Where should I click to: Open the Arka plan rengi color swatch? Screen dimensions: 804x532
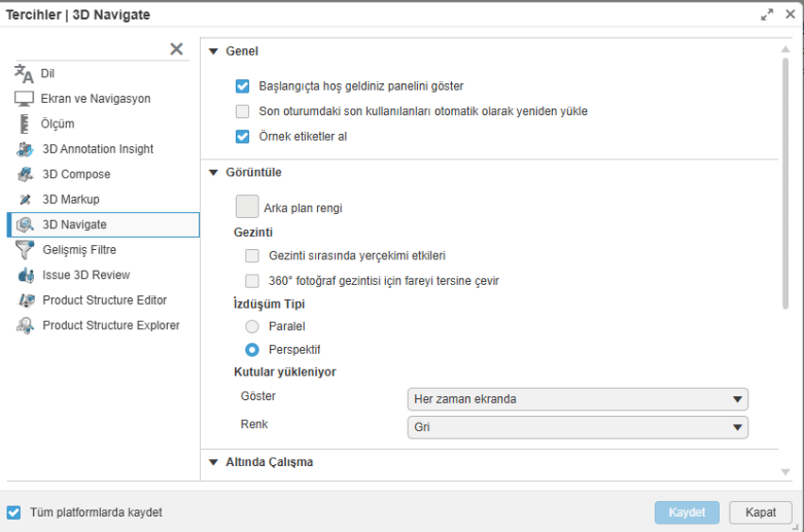pyautogui.click(x=247, y=207)
